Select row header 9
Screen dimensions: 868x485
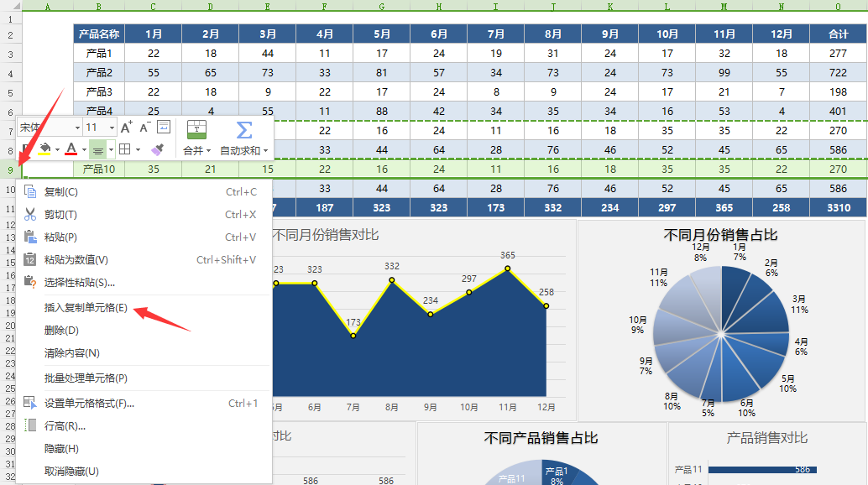11,169
